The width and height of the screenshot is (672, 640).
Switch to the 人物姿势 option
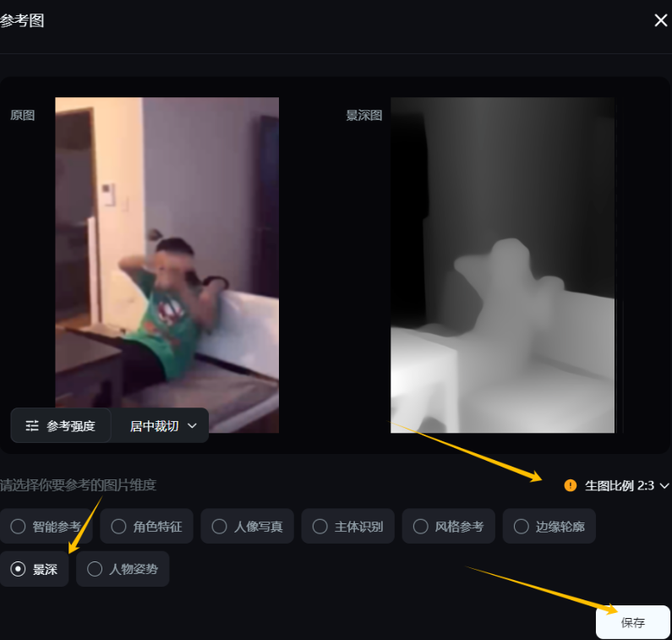click(123, 570)
